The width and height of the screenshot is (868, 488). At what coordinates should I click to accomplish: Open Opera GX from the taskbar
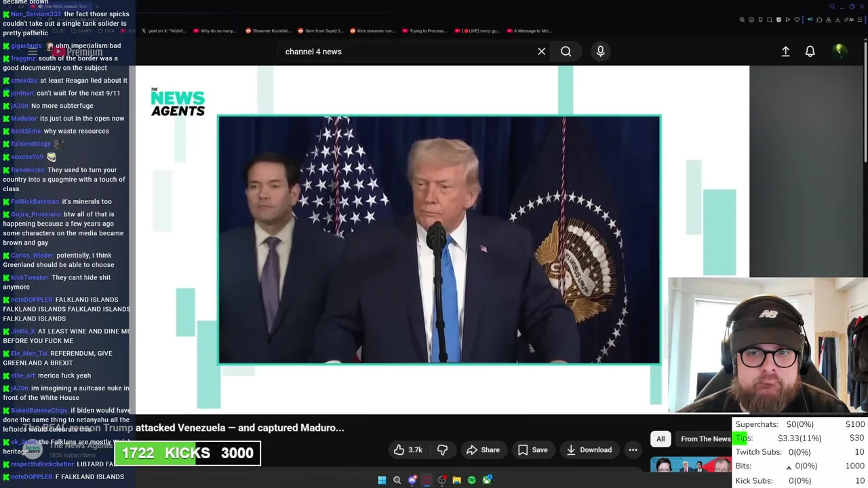coord(427,480)
